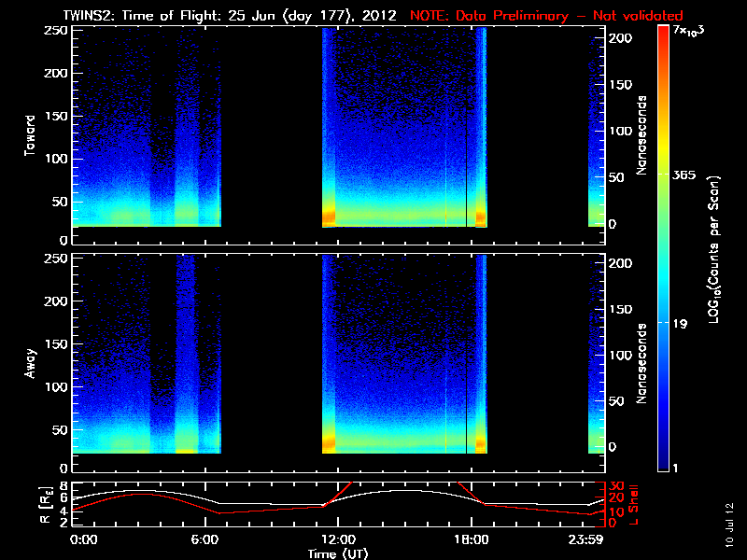Click the red 'L Shell' axis label
747x560 pixels.
point(636,504)
